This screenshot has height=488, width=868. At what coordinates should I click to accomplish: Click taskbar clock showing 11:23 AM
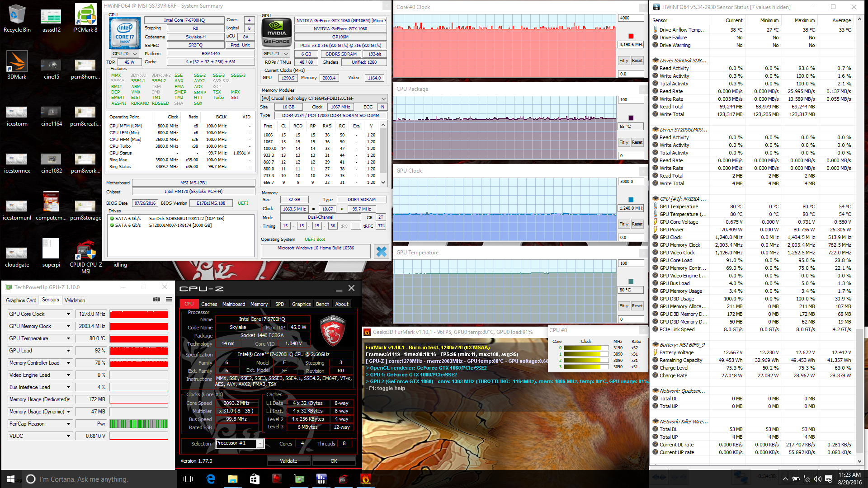point(850,479)
